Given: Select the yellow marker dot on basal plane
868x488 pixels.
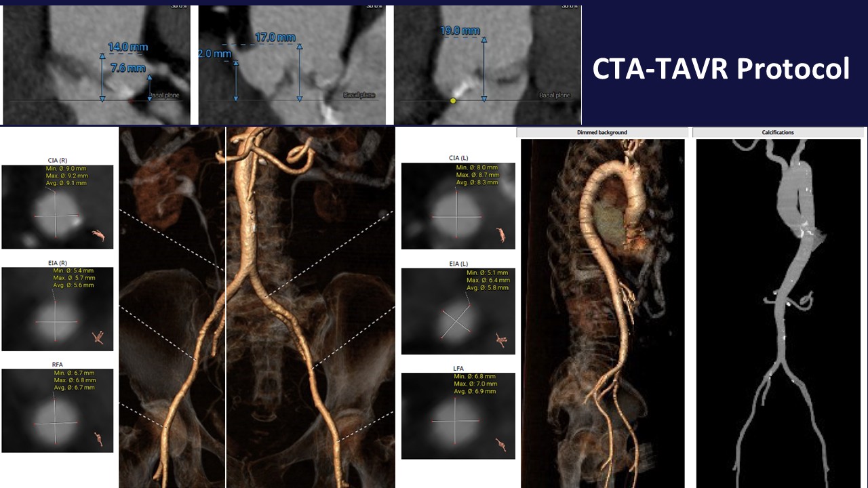Looking at the screenshot, I should tap(453, 100).
